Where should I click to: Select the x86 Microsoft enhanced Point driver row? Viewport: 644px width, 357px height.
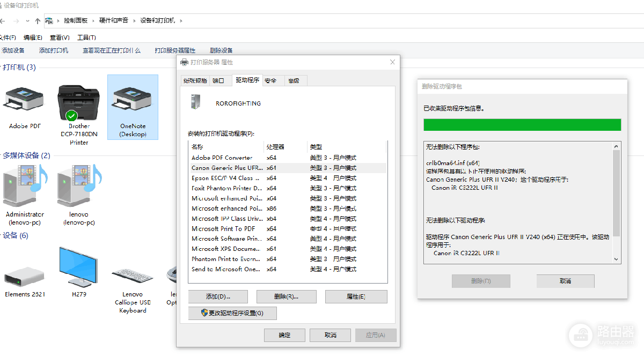point(288,209)
